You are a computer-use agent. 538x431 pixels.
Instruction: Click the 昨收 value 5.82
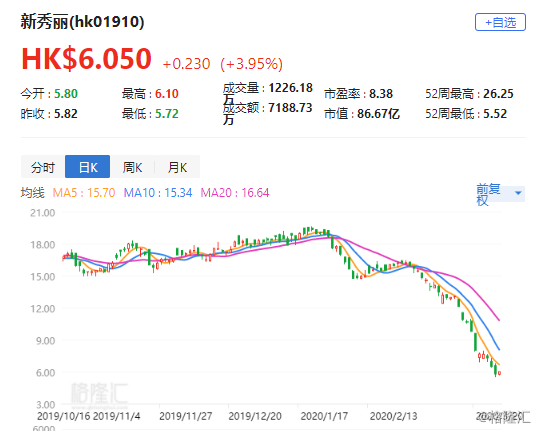click(x=66, y=114)
